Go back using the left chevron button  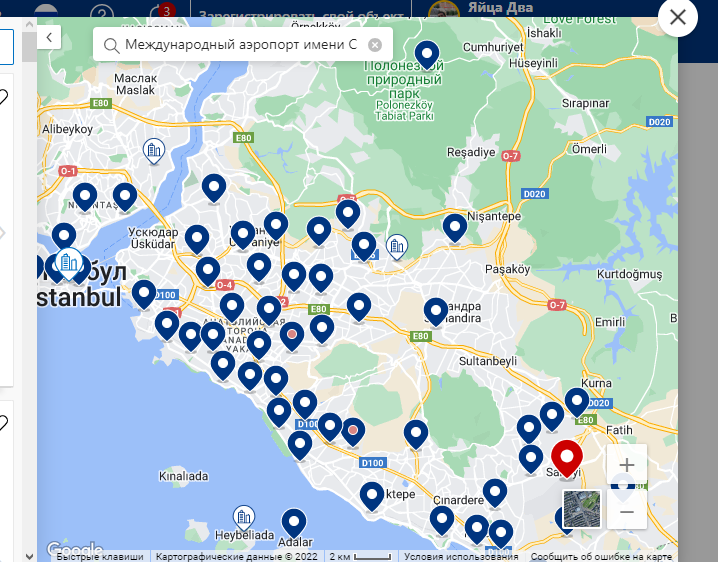pyautogui.click(x=49, y=37)
